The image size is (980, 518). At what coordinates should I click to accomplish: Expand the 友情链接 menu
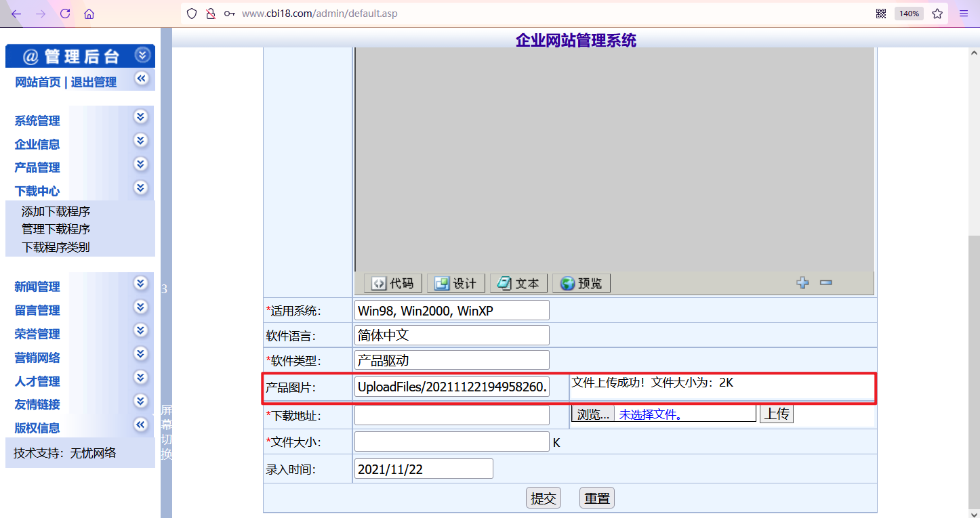click(37, 404)
